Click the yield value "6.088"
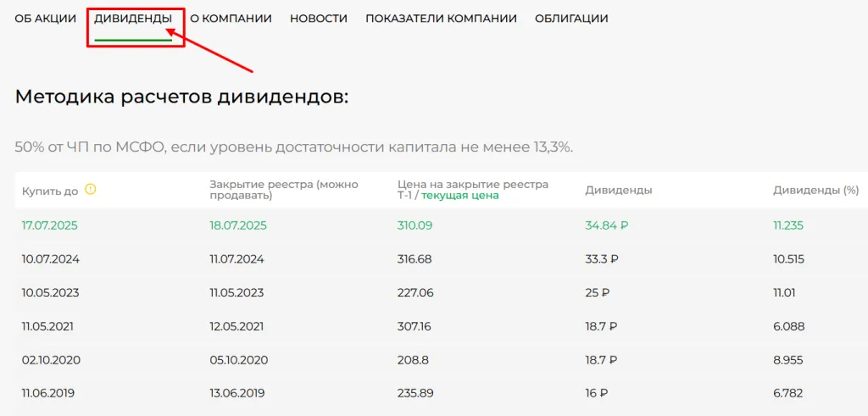868x416 pixels. click(789, 327)
